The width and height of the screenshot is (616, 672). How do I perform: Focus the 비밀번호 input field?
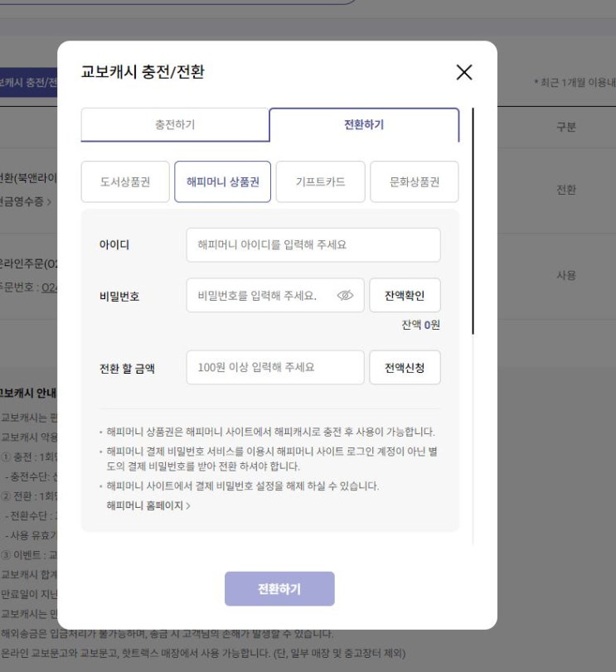tap(275, 295)
